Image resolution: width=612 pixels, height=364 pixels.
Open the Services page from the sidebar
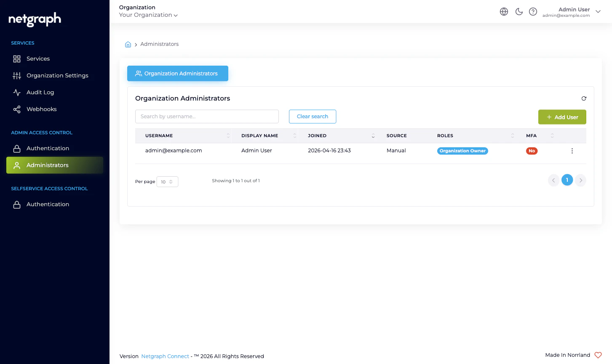click(x=38, y=58)
